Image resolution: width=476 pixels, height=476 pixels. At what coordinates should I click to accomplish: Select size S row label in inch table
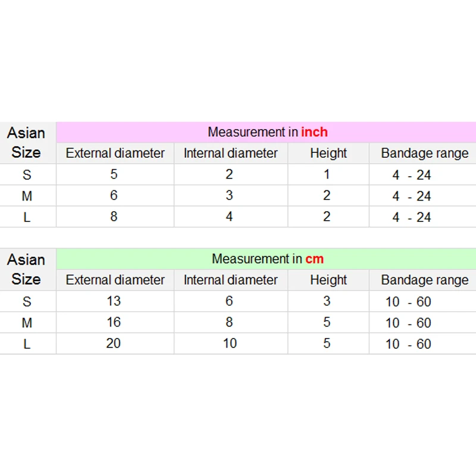(27, 175)
